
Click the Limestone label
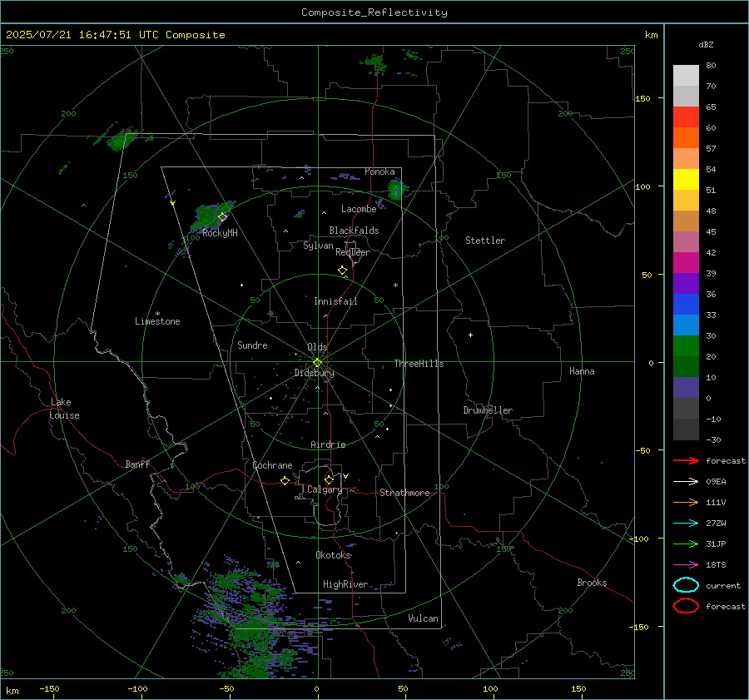point(157,321)
